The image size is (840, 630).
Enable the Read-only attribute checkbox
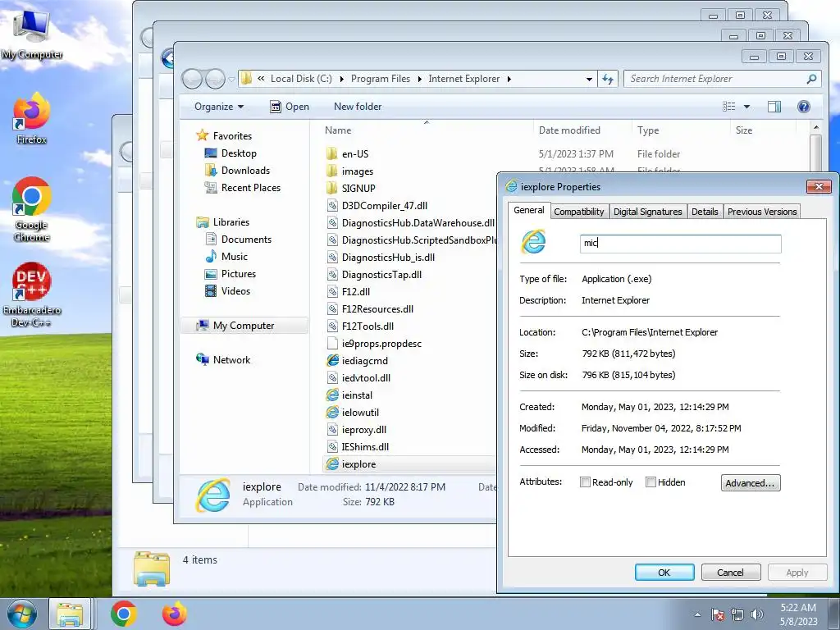pyautogui.click(x=585, y=482)
